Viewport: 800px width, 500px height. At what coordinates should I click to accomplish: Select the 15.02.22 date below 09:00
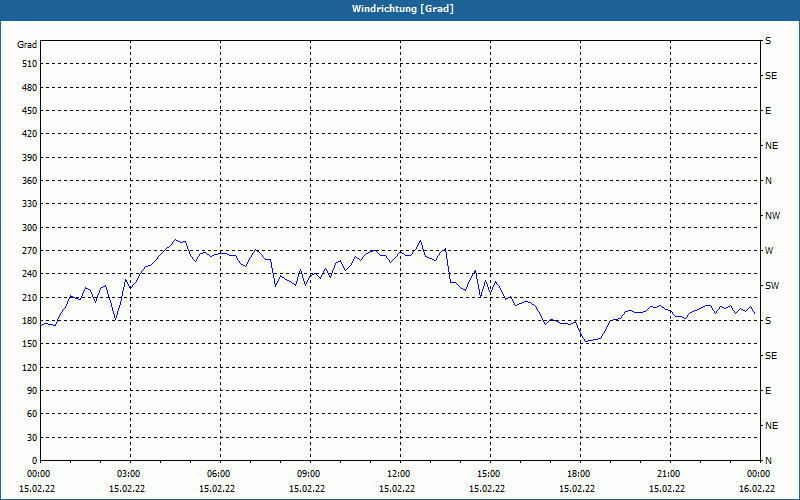pos(307,489)
